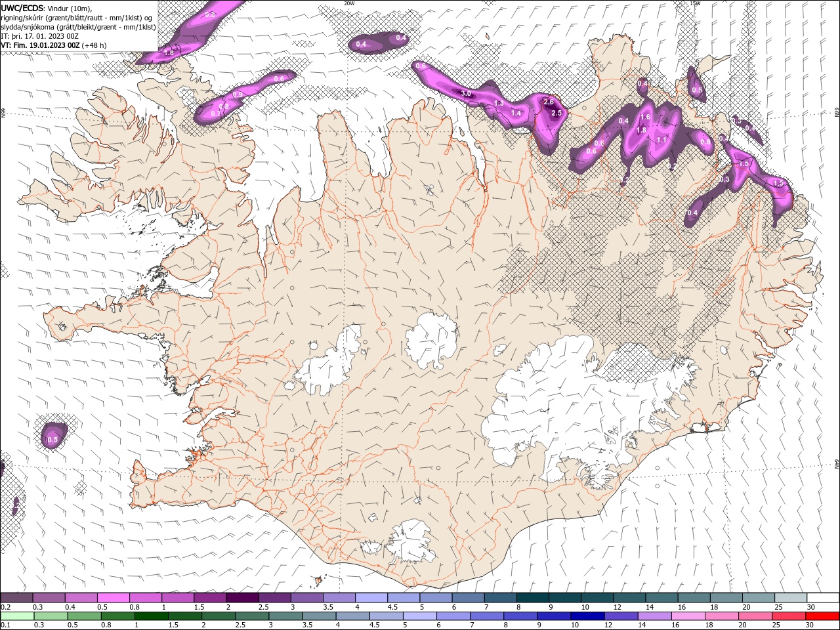Image resolution: width=840 pixels, height=630 pixels.
Task: Click the 1.4 snowfall value label
Action: click(x=516, y=113)
